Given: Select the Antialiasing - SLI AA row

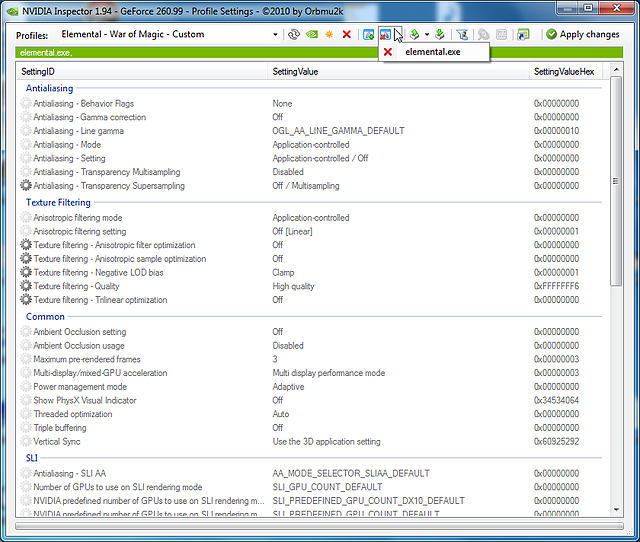Looking at the screenshot, I should pos(312,473).
